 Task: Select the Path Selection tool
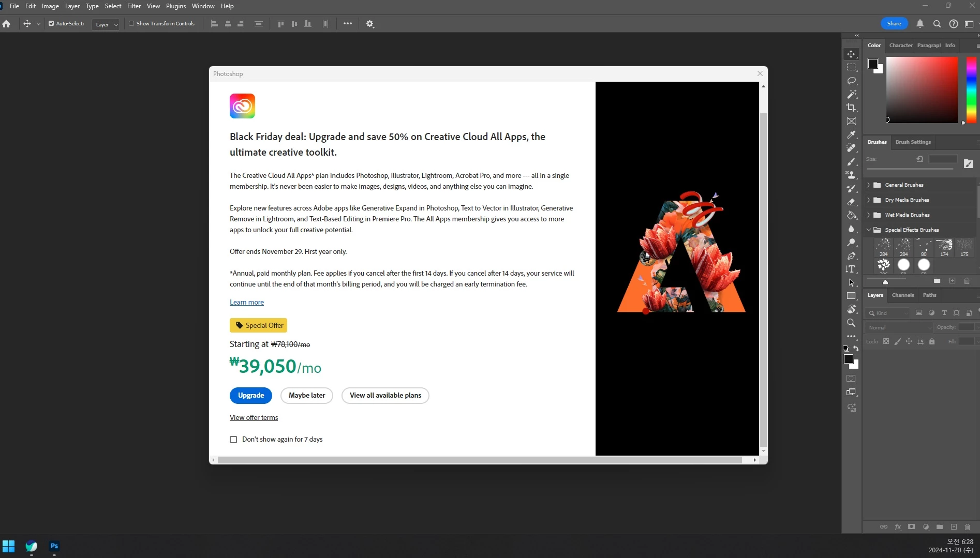(x=851, y=282)
